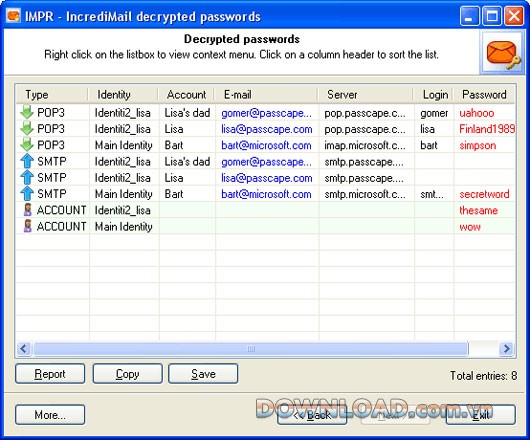Click the IMPR title bar application icon
This screenshot has height=440, width=530.
pyautogui.click(x=13, y=16)
